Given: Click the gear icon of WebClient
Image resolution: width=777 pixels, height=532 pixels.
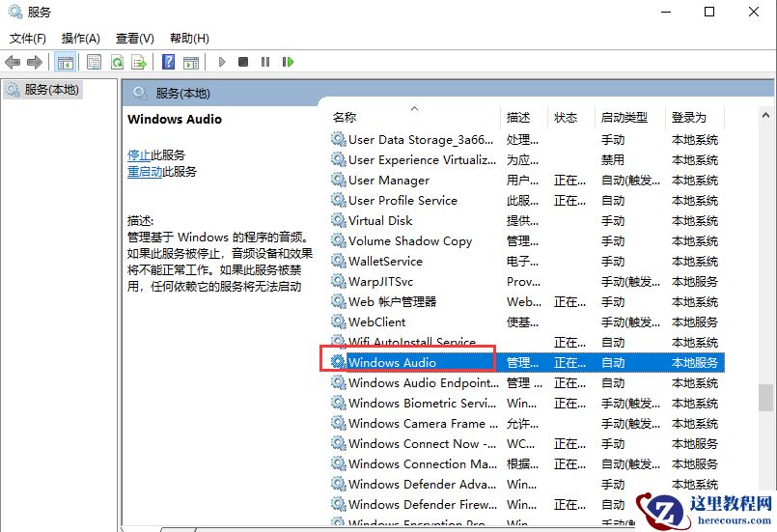Looking at the screenshot, I should click(x=339, y=322).
